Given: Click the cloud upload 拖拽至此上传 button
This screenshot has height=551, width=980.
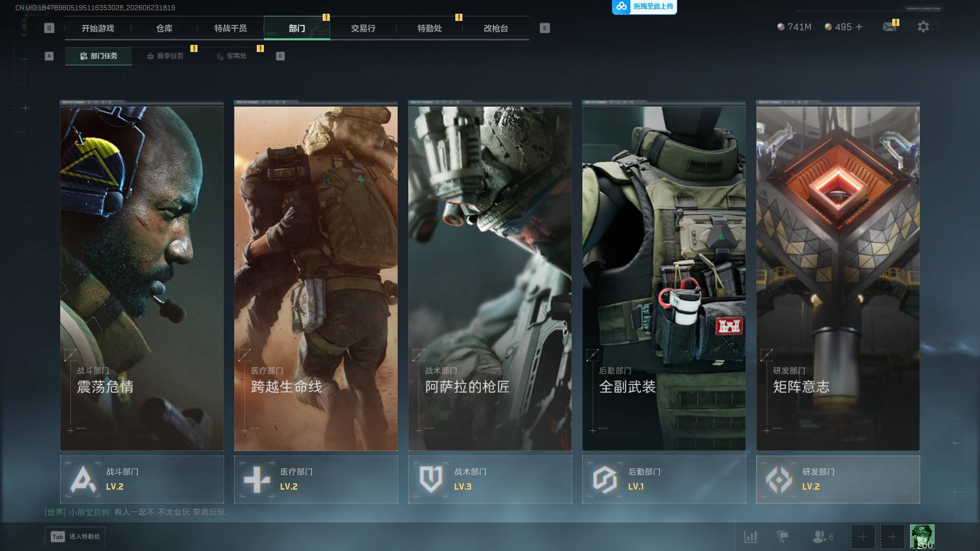Looking at the screenshot, I should pos(644,7).
